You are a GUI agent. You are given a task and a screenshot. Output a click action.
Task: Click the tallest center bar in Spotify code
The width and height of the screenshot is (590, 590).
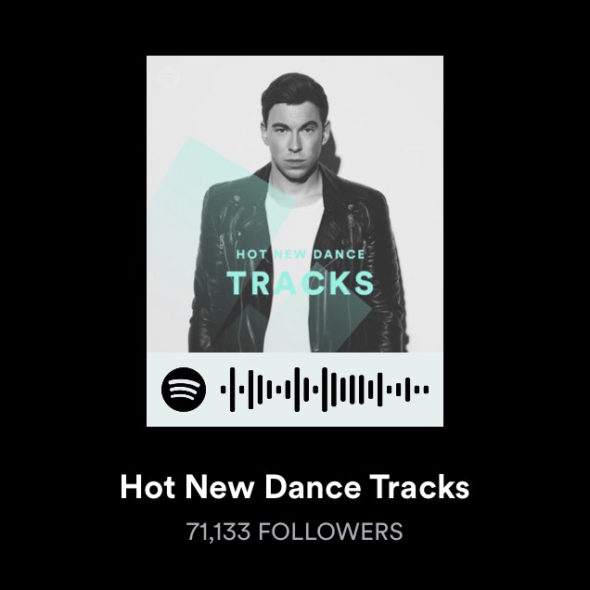[325, 389]
